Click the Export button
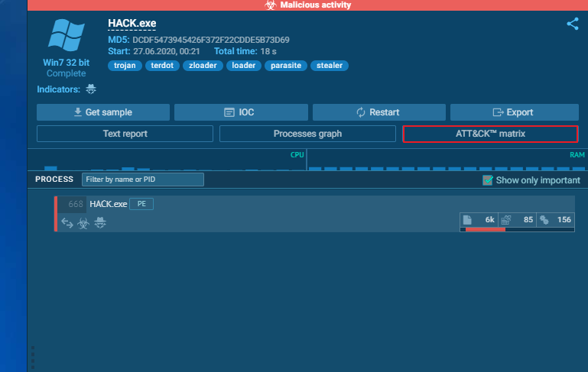The image size is (588, 372). tap(515, 112)
